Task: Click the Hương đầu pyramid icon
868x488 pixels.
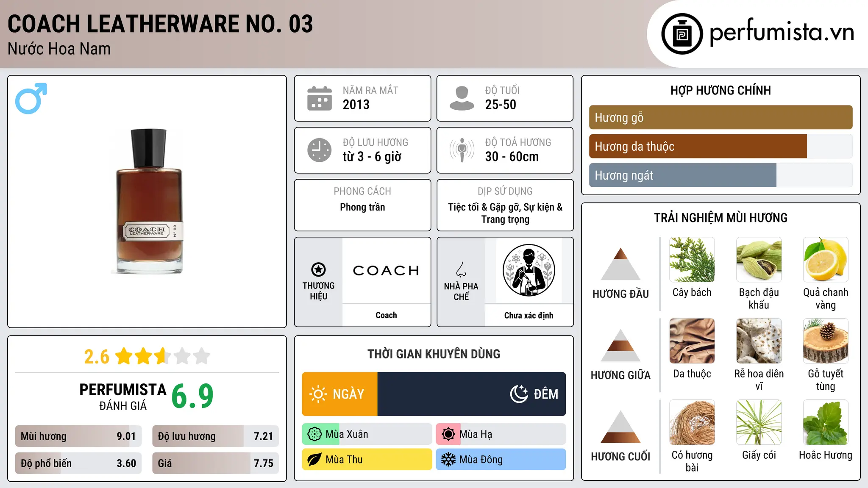Action: 620,264
